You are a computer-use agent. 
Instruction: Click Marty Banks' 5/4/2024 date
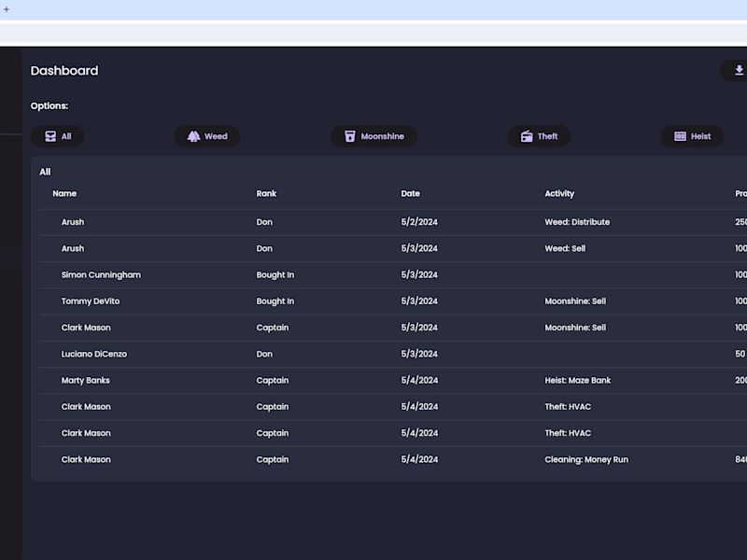point(419,381)
